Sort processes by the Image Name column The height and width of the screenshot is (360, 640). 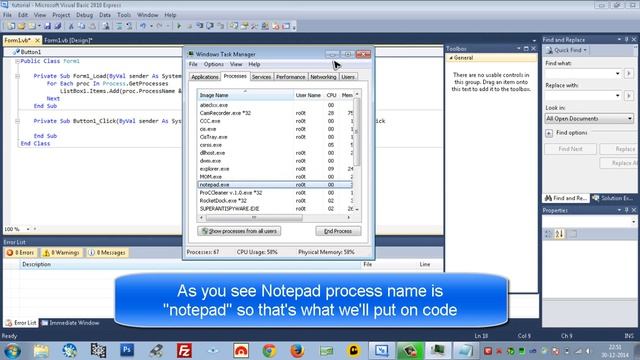pyautogui.click(x=245, y=95)
